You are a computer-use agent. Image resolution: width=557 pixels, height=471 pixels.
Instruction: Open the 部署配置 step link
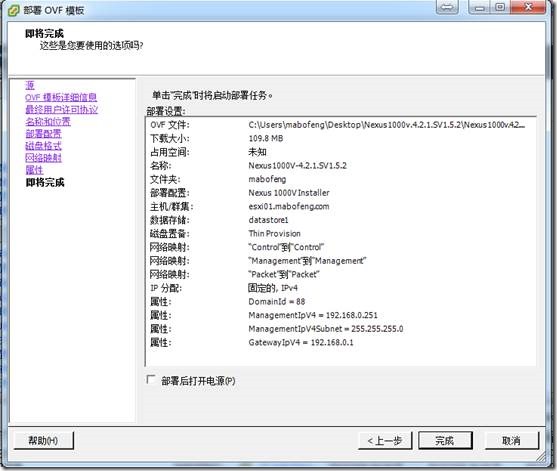(43, 134)
